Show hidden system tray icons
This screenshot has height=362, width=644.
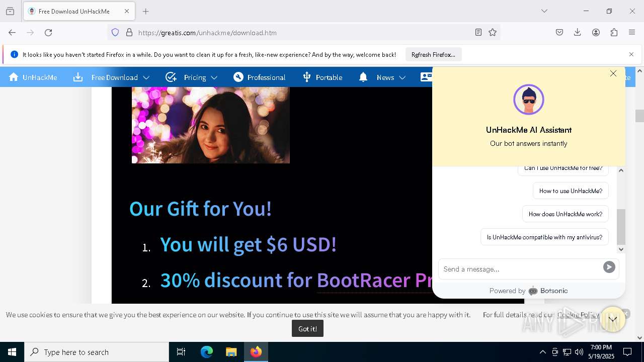coord(542,352)
